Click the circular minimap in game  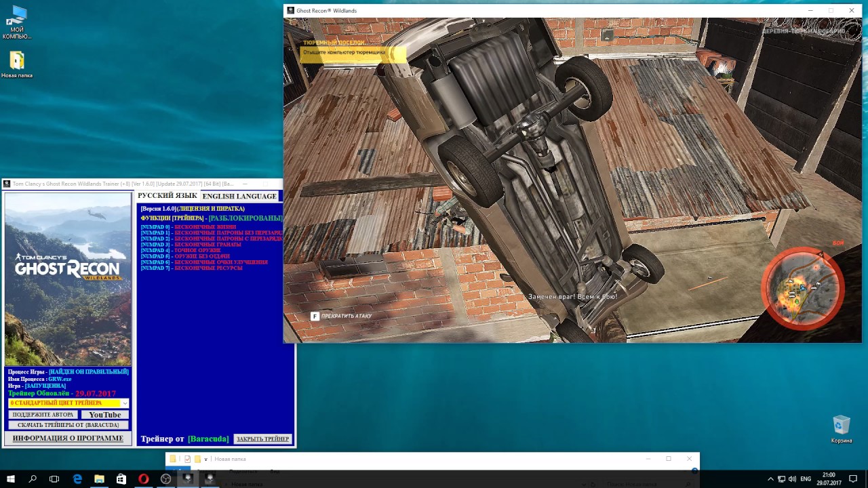(x=803, y=287)
